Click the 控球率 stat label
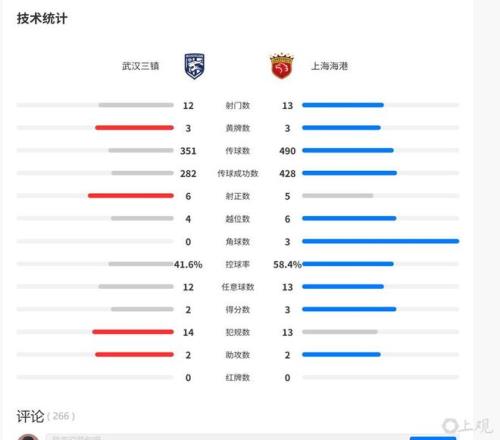Viewport: 500px width, 440px height. pyautogui.click(x=238, y=264)
